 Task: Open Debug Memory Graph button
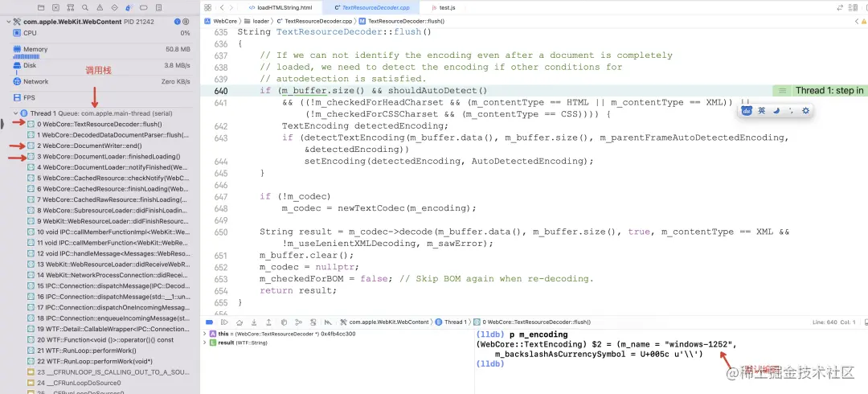coord(298,322)
